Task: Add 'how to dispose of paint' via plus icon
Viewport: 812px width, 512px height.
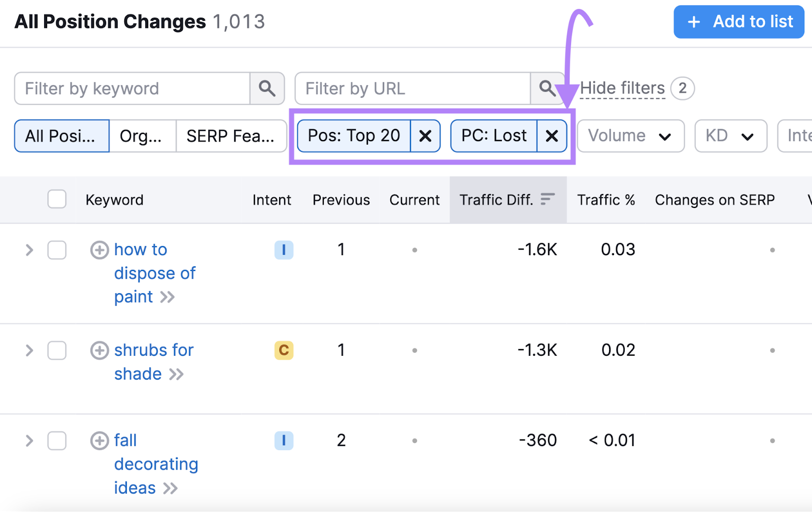Action: 99,250
